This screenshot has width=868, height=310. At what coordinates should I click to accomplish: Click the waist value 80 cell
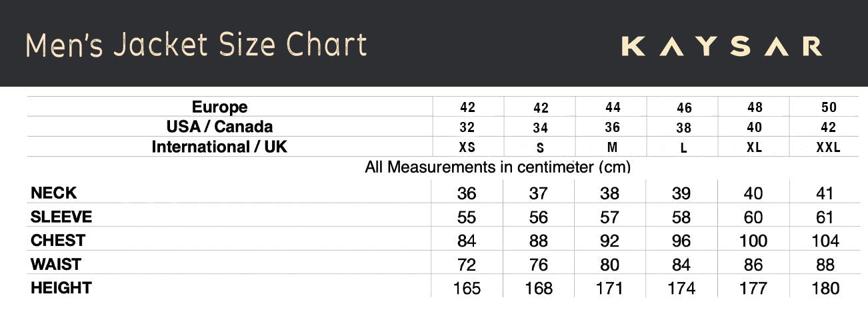coord(609,265)
